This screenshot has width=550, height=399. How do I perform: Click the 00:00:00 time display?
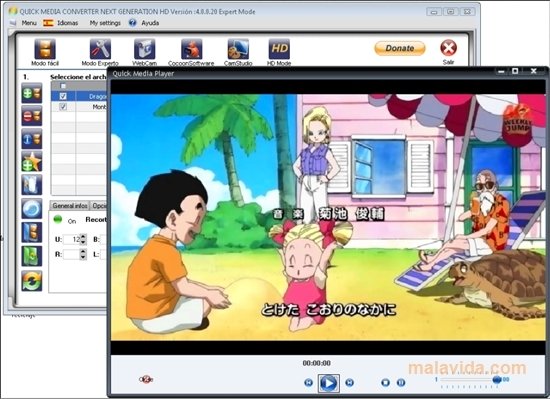click(x=316, y=363)
